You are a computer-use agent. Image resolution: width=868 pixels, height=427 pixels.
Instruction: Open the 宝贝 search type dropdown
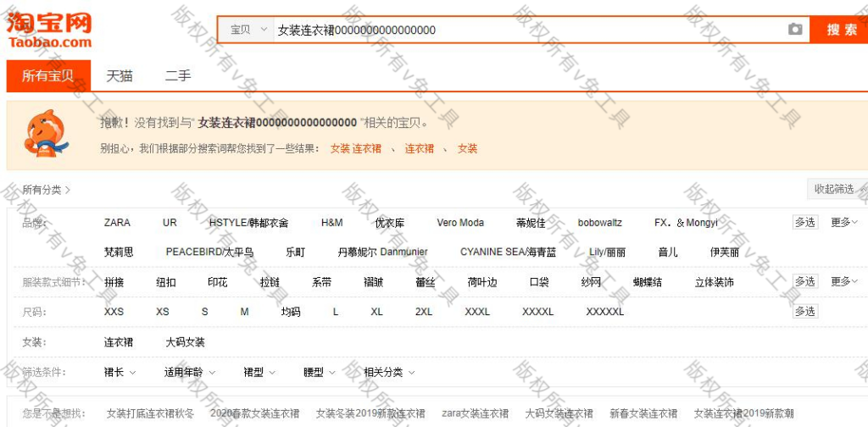248,30
